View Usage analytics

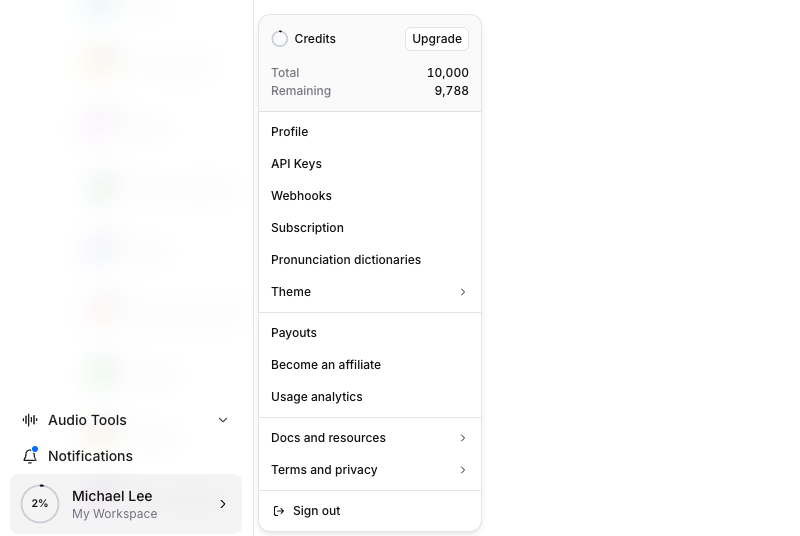coord(370,397)
